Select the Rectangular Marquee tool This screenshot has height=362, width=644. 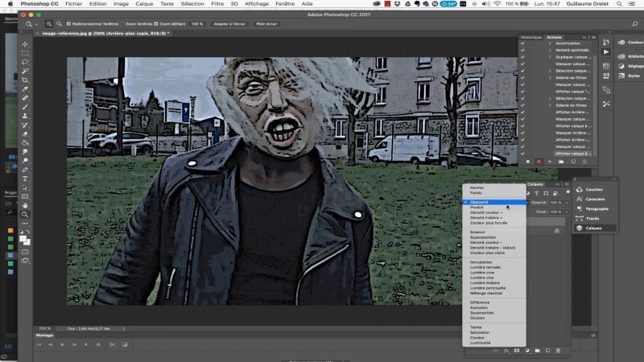[25, 53]
